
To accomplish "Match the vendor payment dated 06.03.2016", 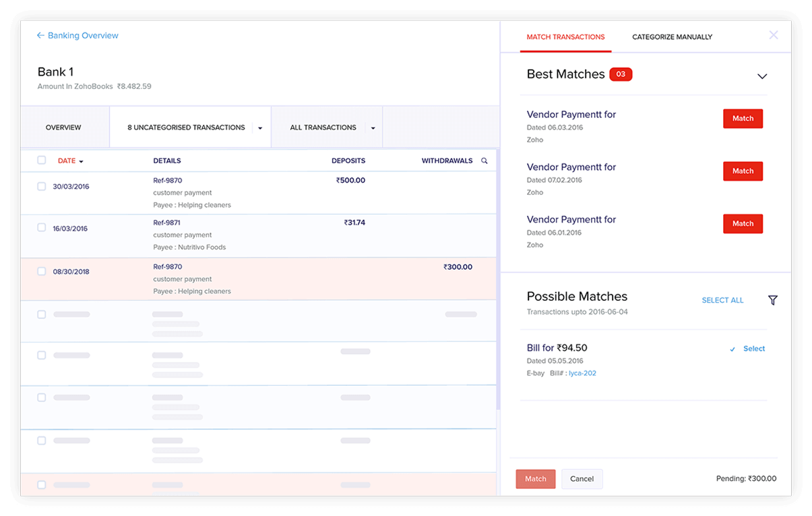I will (x=743, y=119).
